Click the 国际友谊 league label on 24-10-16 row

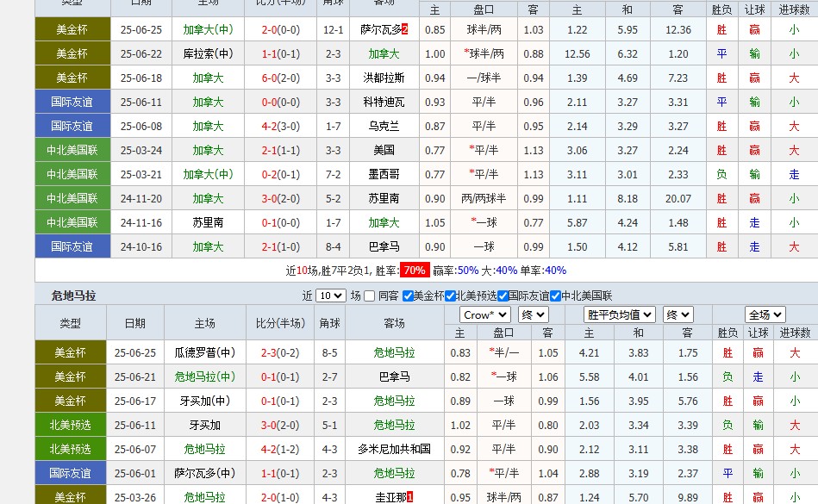[x=72, y=246]
